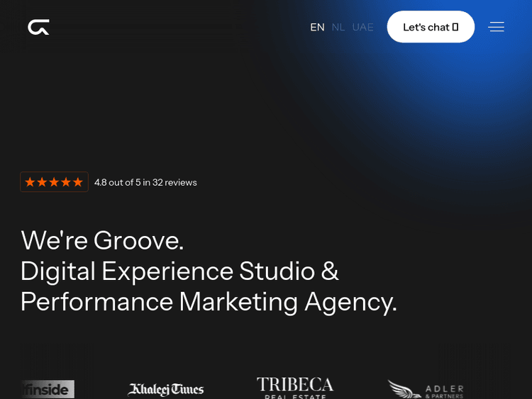The width and height of the screenshot is (532, 399).
Task: Click the Khaleej Times logo
Action: [x=165, y=390]
